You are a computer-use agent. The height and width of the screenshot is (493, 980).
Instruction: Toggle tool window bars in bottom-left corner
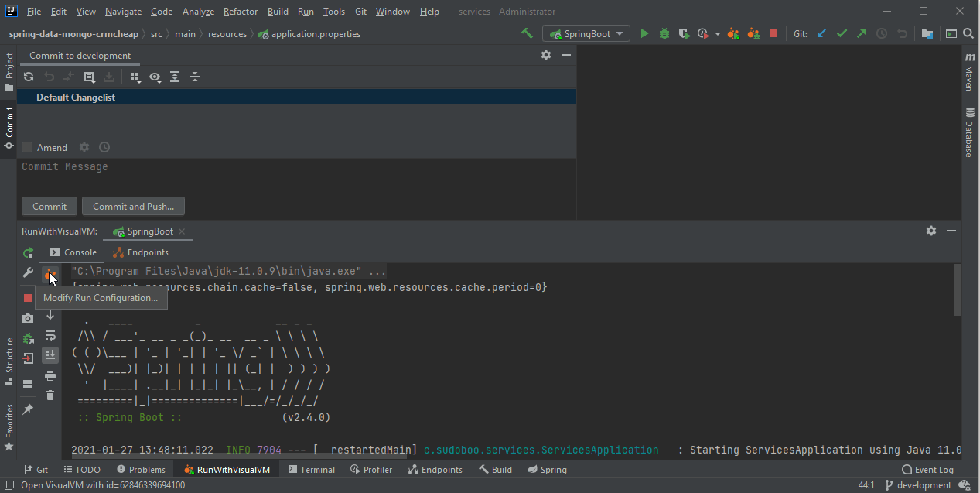tap(9, 485)
